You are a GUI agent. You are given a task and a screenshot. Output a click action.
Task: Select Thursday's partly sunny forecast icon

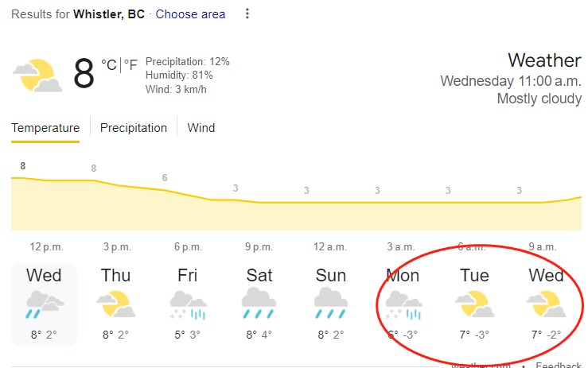116,304
